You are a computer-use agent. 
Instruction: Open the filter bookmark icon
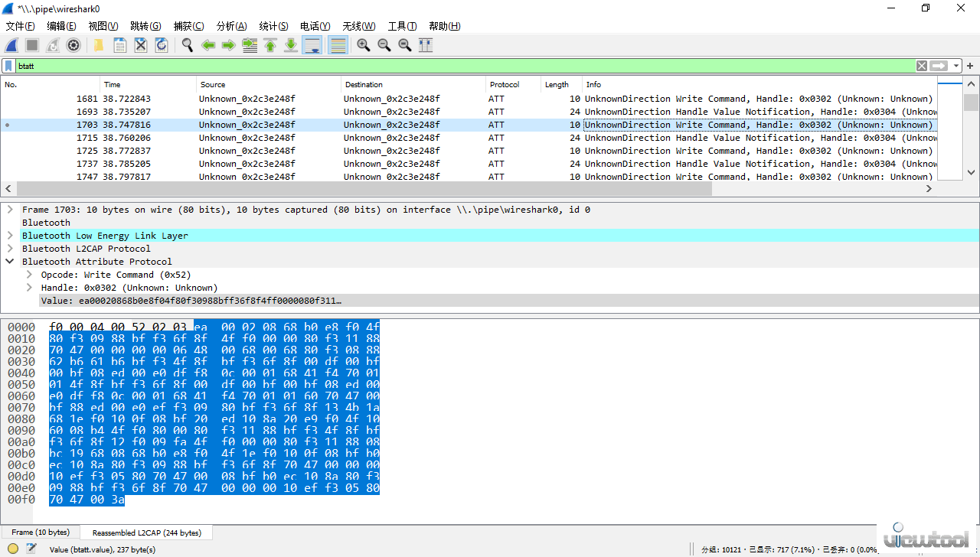click(8, 66)
